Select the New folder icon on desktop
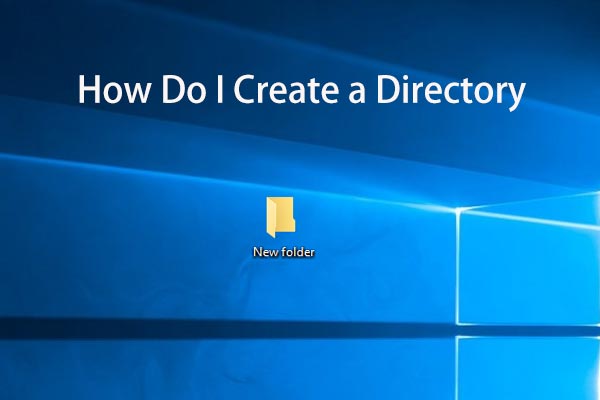Image resolution: width=600 pixels, height=400 pixels. pyautogui.click(x=281, y=217)
